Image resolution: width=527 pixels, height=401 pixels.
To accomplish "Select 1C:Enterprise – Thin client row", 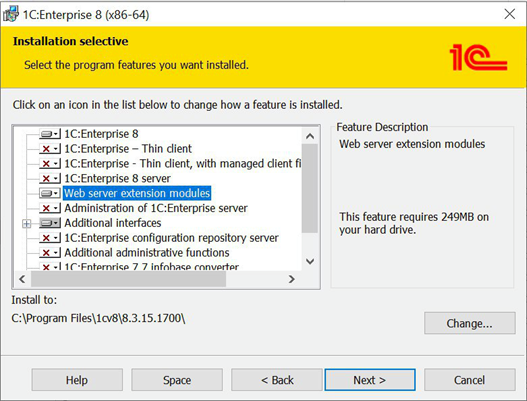I will click(128, 149).
